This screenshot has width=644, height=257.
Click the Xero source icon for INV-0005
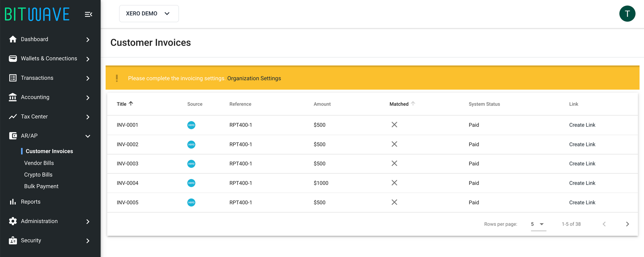click(x=191, y=202)
